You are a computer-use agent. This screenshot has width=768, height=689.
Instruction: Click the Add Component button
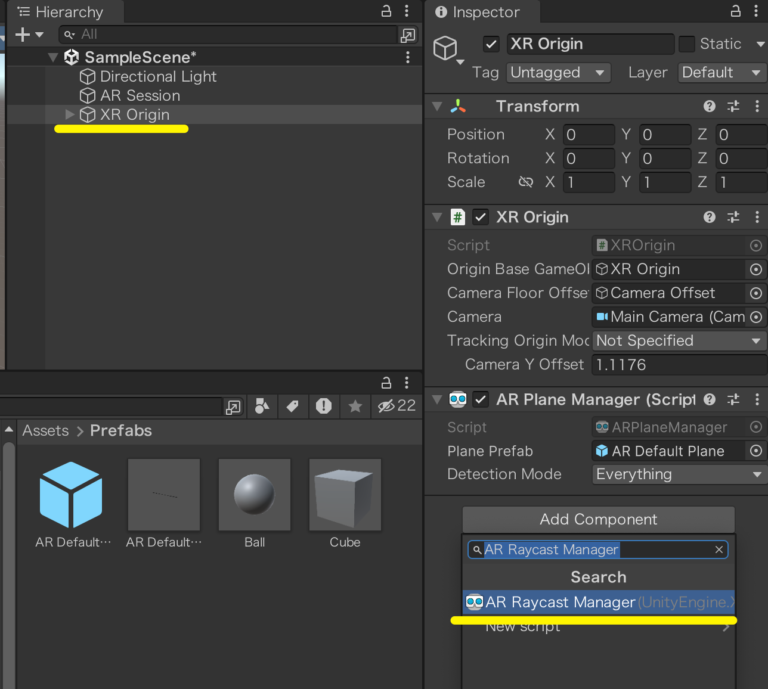tap(598, 519)
